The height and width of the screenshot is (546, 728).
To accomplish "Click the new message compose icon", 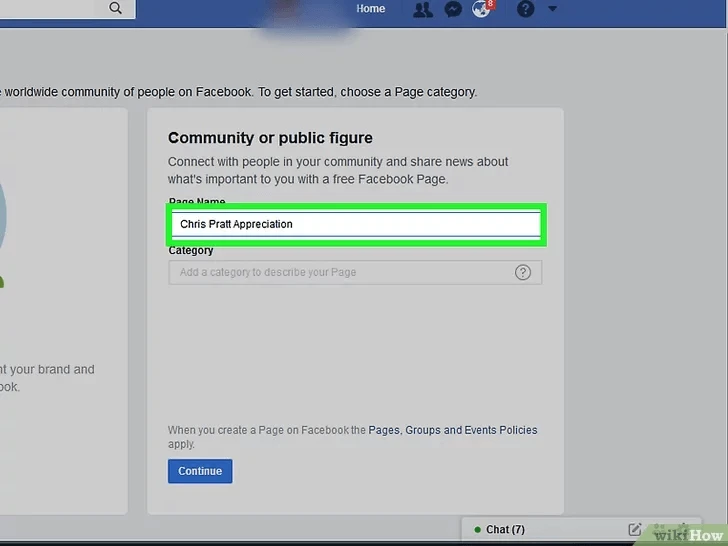I will coord(635,529).
